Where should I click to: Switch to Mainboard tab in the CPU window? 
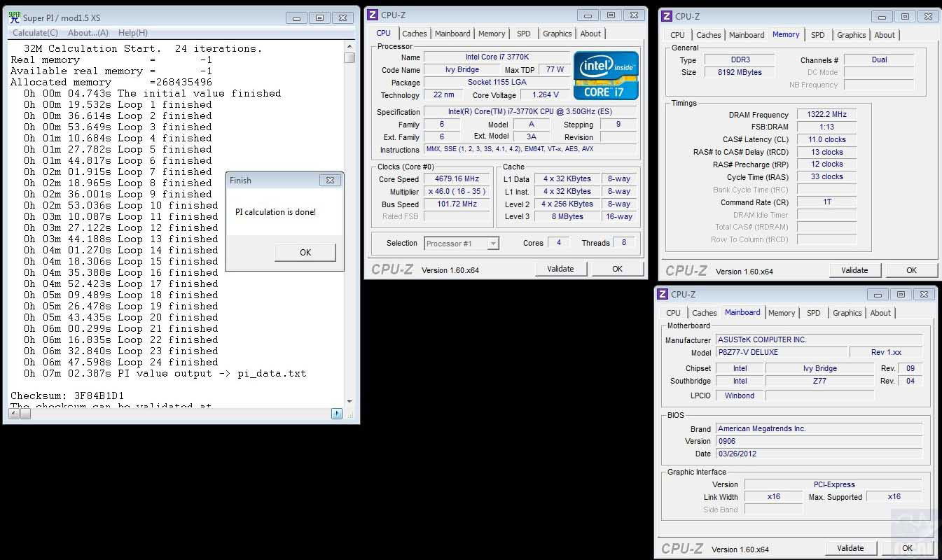452,34
